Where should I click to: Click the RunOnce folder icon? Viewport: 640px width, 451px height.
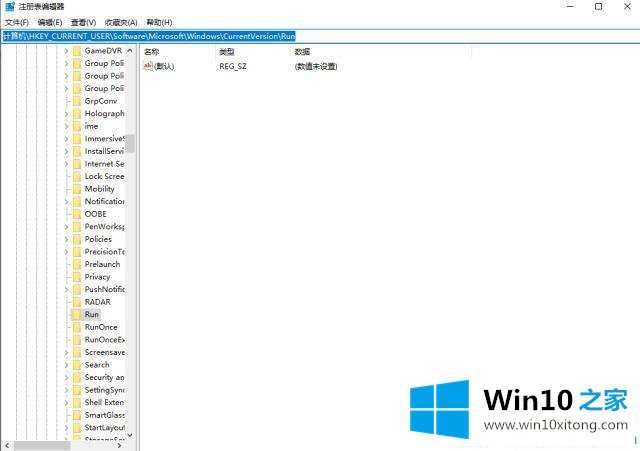pyautogui.click(x=77, y=327)
